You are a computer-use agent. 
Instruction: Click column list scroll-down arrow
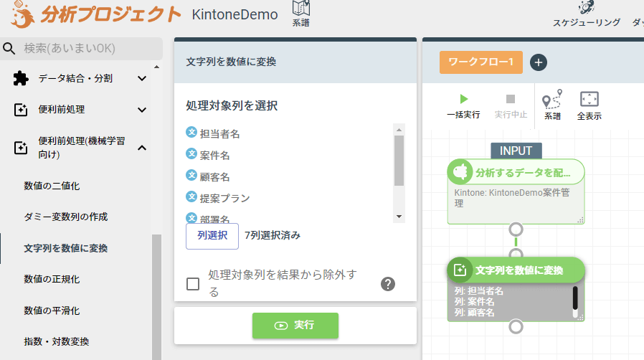click(399, 217)
